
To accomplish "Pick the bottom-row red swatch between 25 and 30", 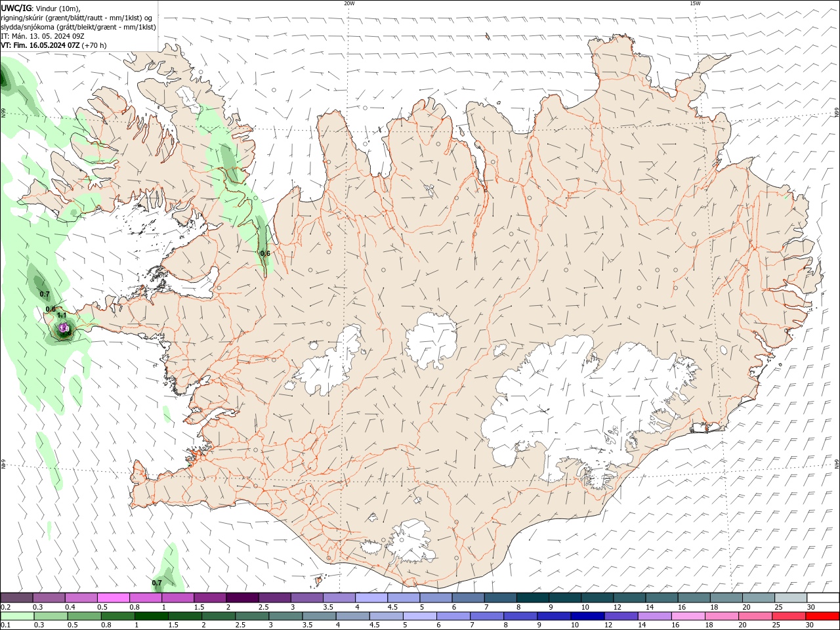I will point(789,616).
